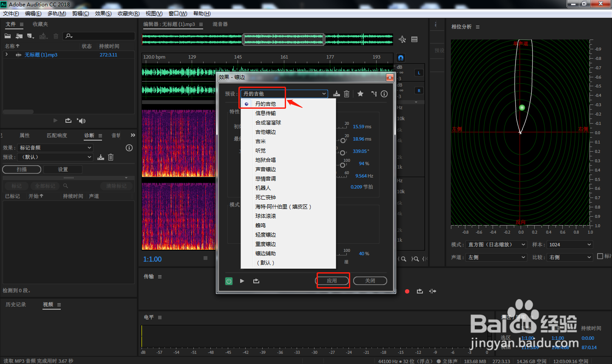The image size is (612, 364).
Task: Click the loop icon in the flanger dialog
Action: 256,281
